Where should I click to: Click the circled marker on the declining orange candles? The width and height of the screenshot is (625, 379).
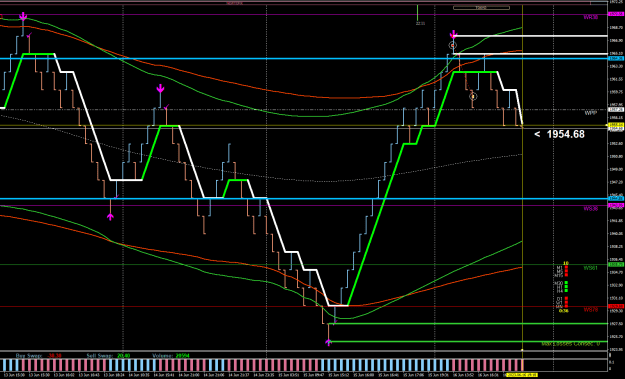point(473,96)
